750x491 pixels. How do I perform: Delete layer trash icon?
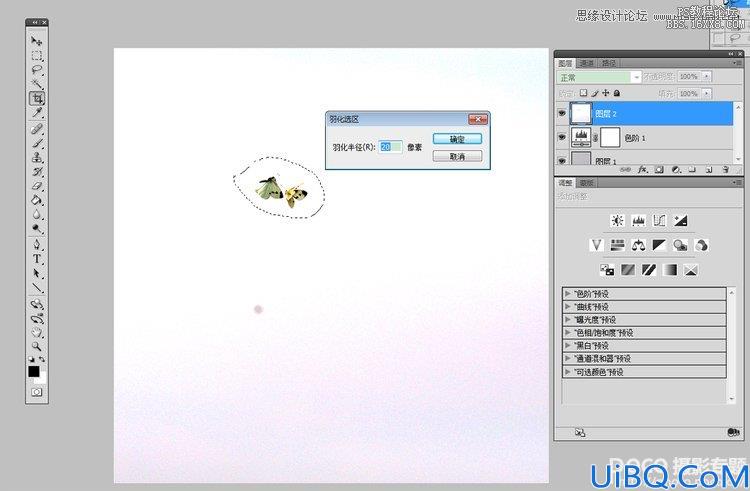tap(725, 170)
